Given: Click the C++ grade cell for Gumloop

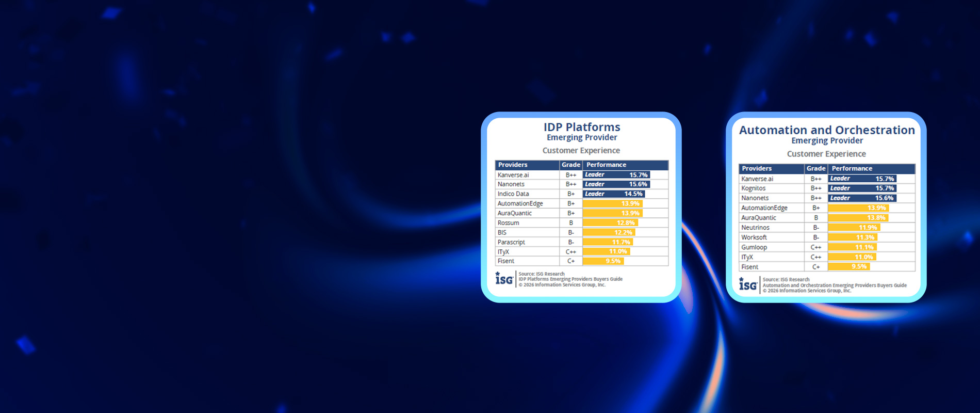Looking at the screenshot, I should (x=816, y=247).
